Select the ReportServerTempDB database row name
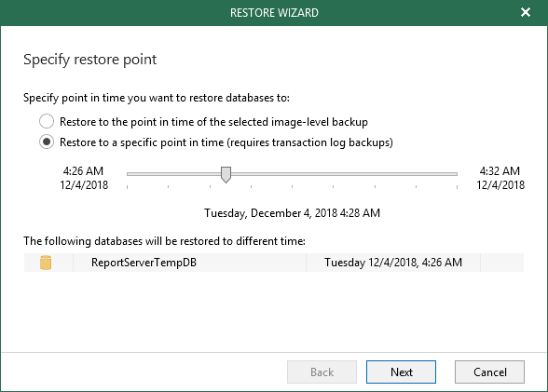This screenshot has height=392, width=548. pyautogui.click(x=144, y=263)
